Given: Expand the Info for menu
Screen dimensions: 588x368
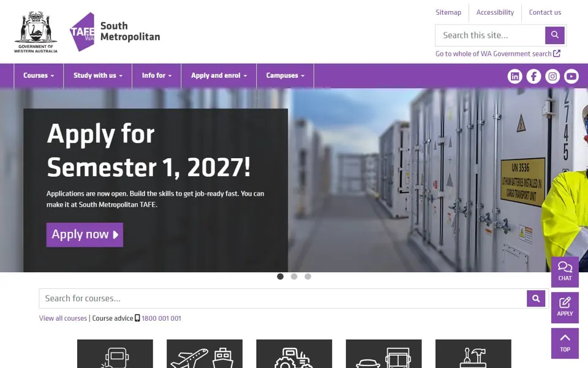Looking at the screenshot, I should 157,75.
